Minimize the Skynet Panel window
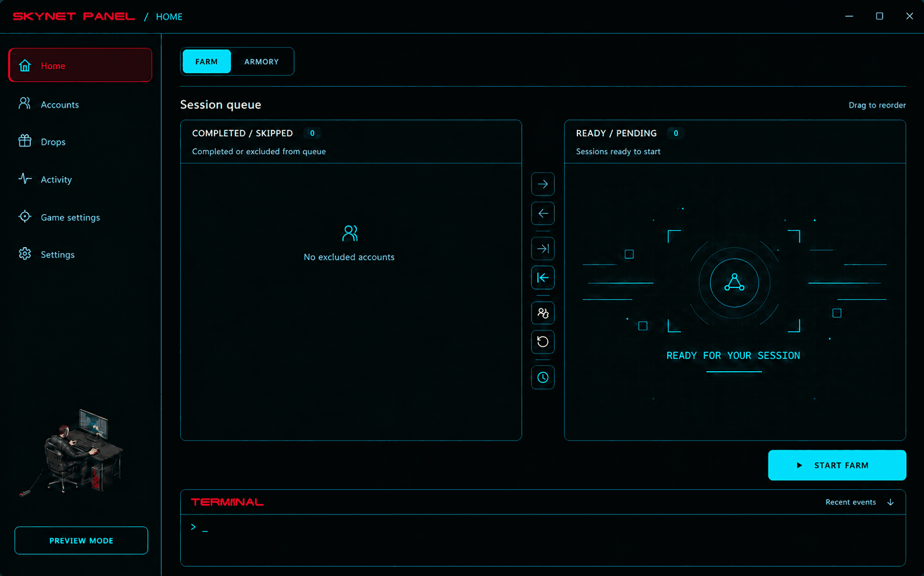Viewport: 924px width, 576px height. 849,16
